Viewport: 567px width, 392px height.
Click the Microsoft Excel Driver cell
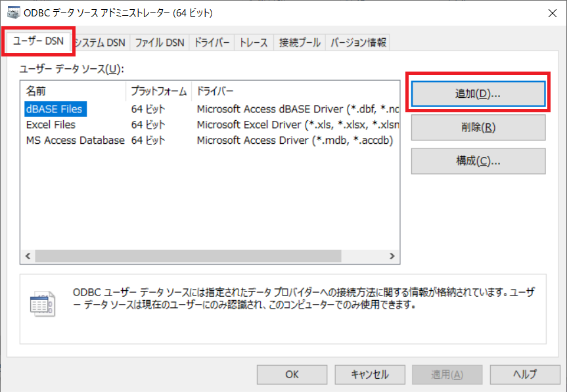[x=298, y=125]
